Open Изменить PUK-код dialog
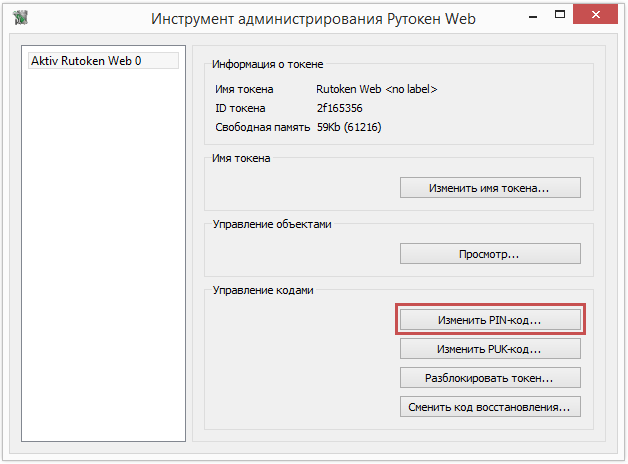 tap(490, 349)
